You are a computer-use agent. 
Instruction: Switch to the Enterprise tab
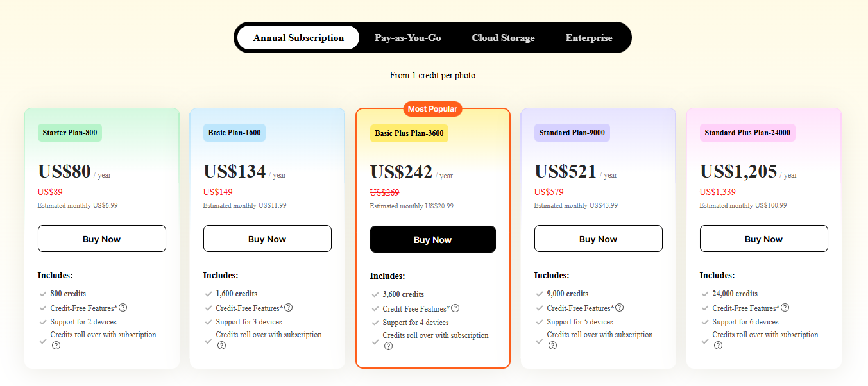click(589, 38)
